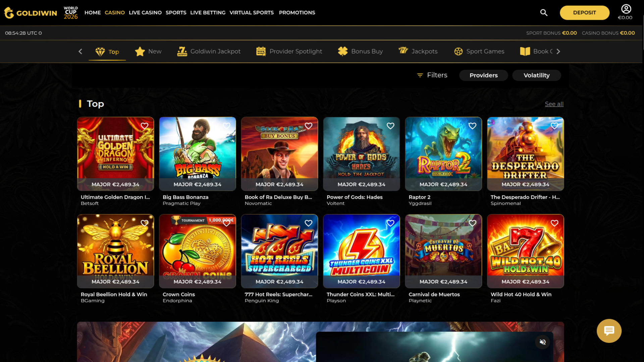Open the Jackpots category

[418, 51]
